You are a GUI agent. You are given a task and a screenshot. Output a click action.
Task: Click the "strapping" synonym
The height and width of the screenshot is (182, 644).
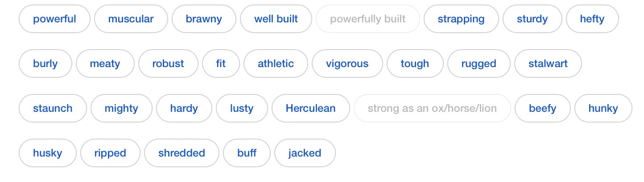click(x=461, y=19)
